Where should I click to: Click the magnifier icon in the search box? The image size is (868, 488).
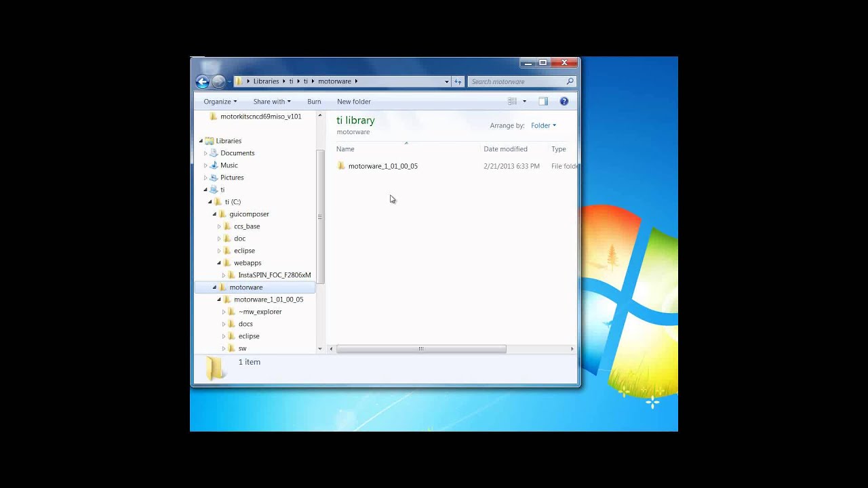(x=570, y=81)
